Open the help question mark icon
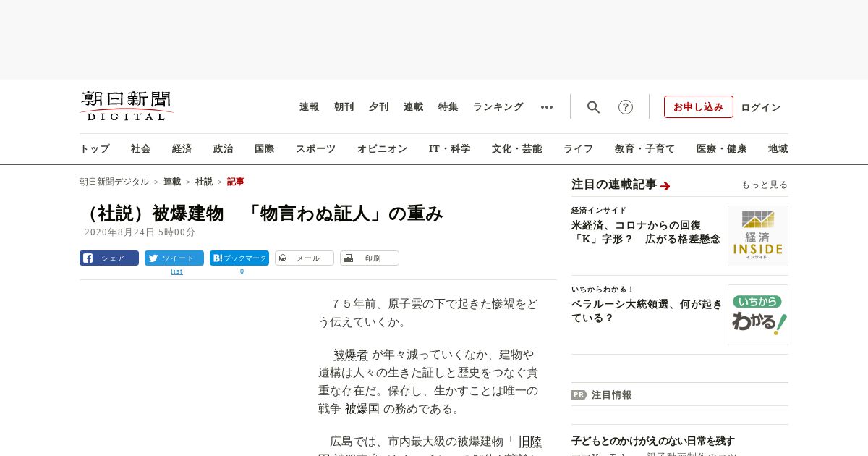The height and width of the screenshot is (456, 868). coord(626,107)
